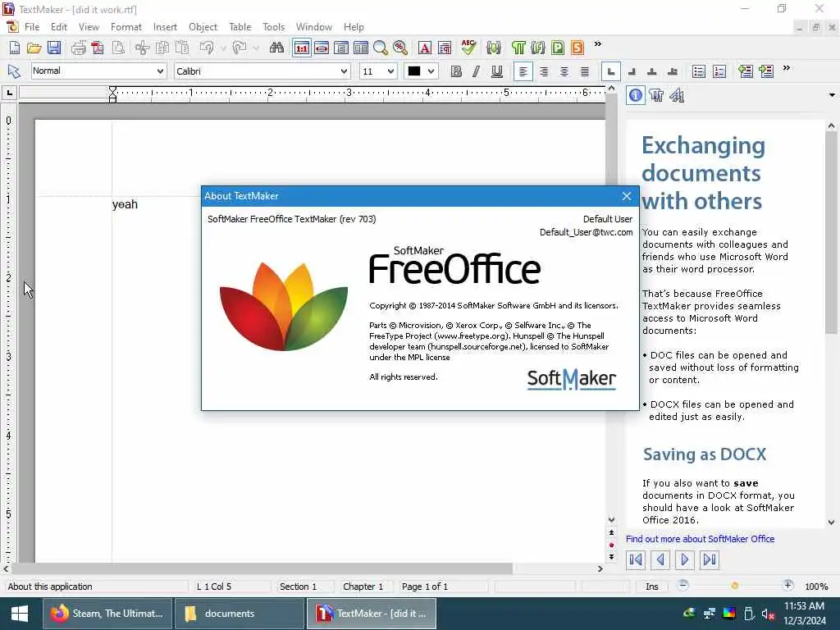Click the curly braces field icon
The height and width of the screenshot is (630, 840).
[493, 48]
